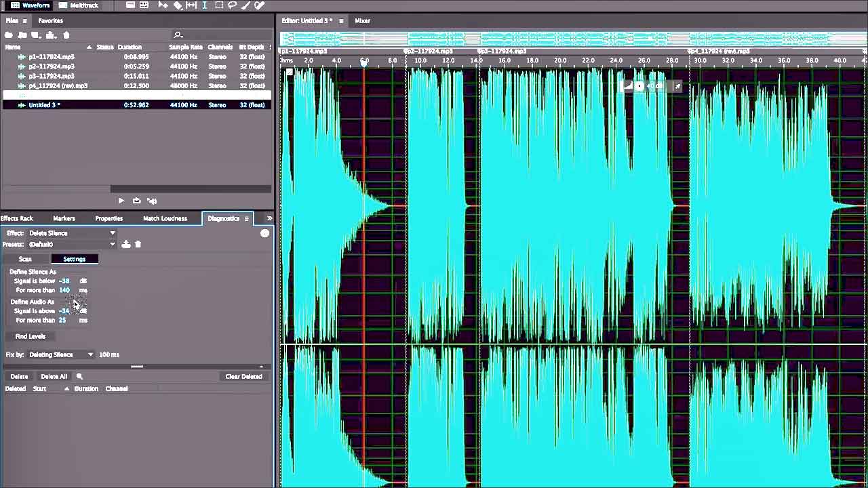
Task: Open the Editor Untitled 3 panel menu
Action: [x=341, y=21]
